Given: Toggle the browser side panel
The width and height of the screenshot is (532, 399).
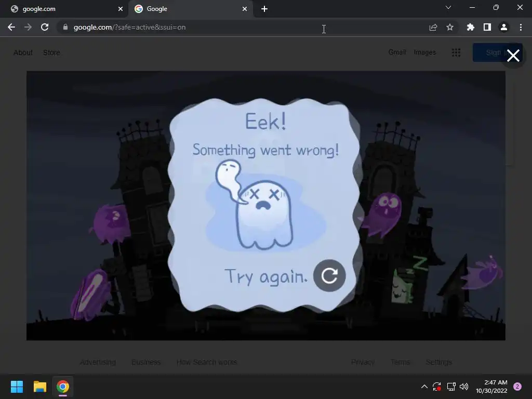Looking at the screenshot, I should tap(487, 27).
